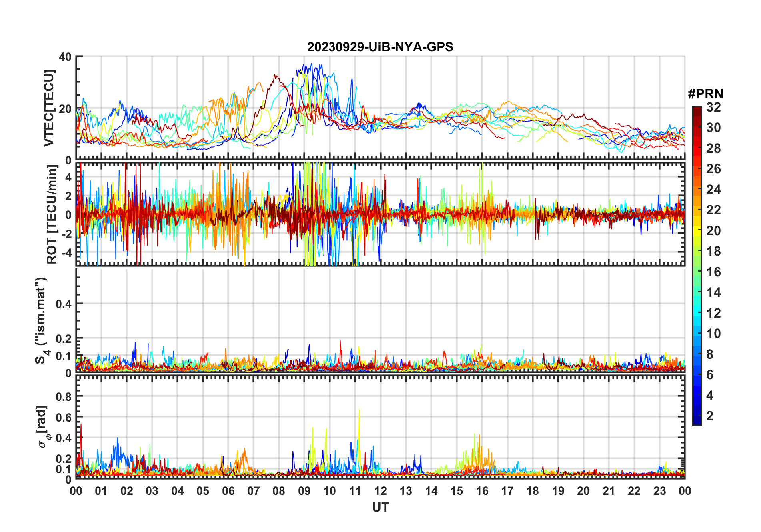Click colorbar tick label 16
The image size is (761, 532).
[x=713, y=272]
